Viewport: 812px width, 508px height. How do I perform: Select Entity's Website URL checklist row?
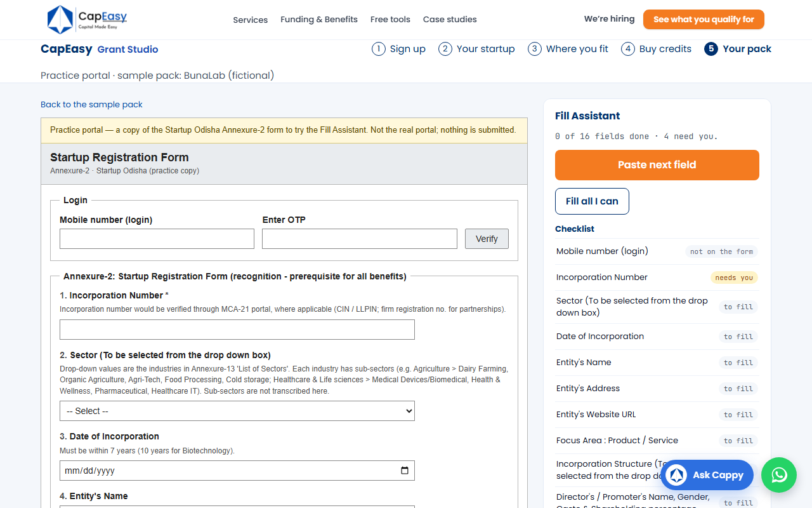click(657, 415)
